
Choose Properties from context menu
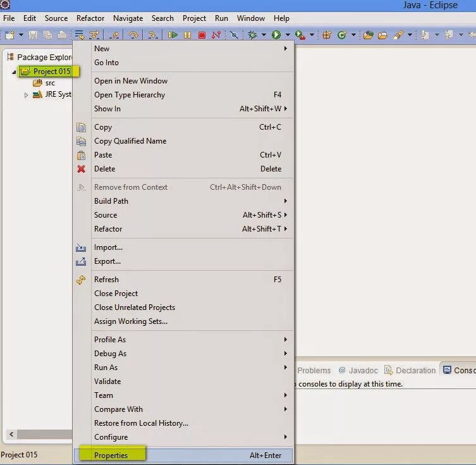tap(183, 456)
